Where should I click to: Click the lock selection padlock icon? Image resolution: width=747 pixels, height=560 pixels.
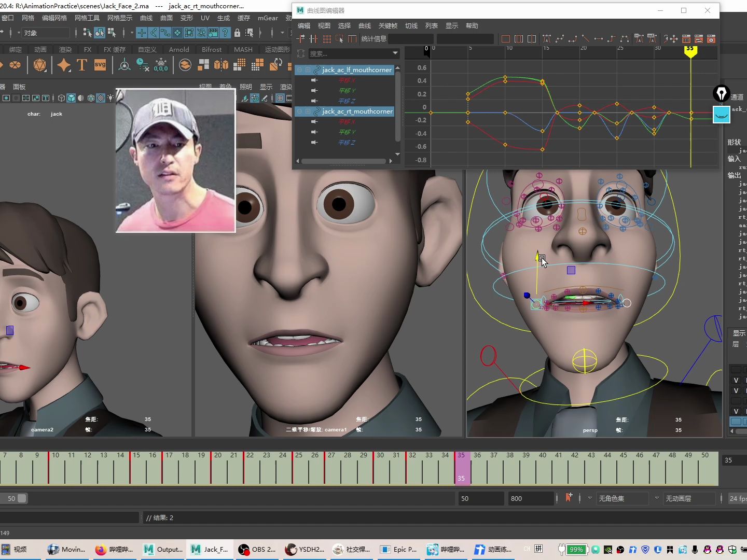point(237,33)
